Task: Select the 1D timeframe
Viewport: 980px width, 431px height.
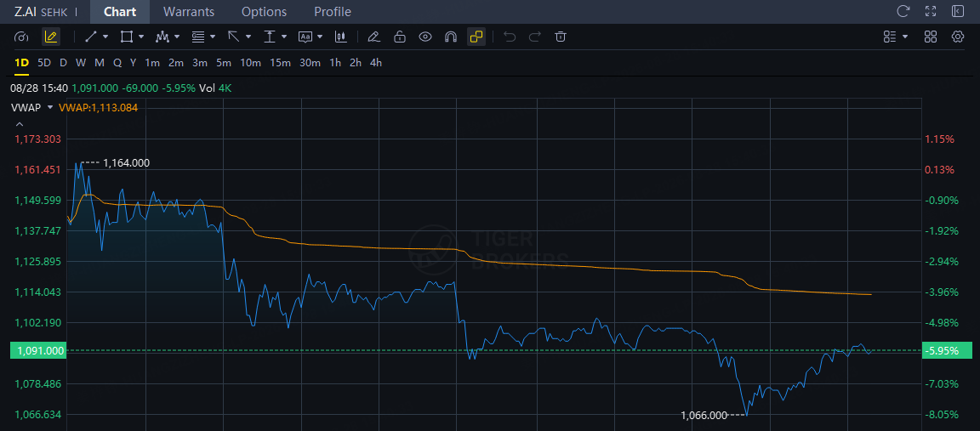Action: (22, 62)
